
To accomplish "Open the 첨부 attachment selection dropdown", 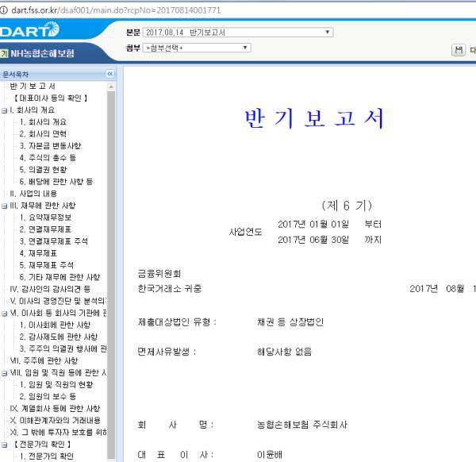I will (197, 48).
